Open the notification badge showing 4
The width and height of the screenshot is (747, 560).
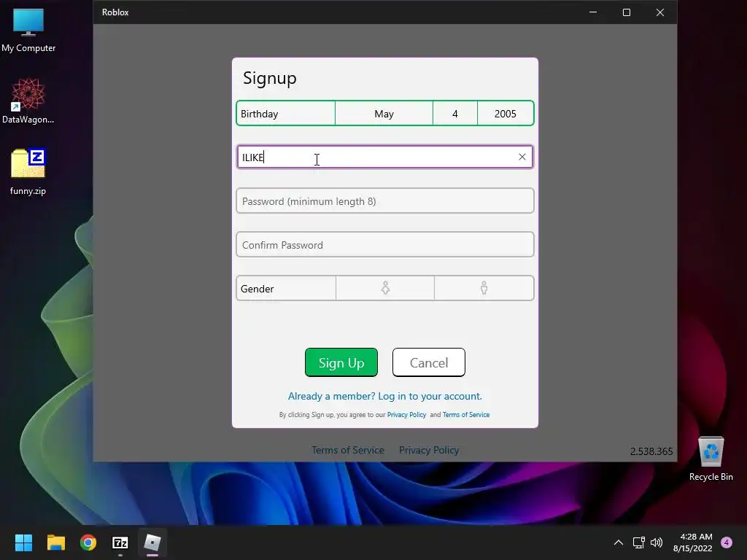(x=727, y=542)
